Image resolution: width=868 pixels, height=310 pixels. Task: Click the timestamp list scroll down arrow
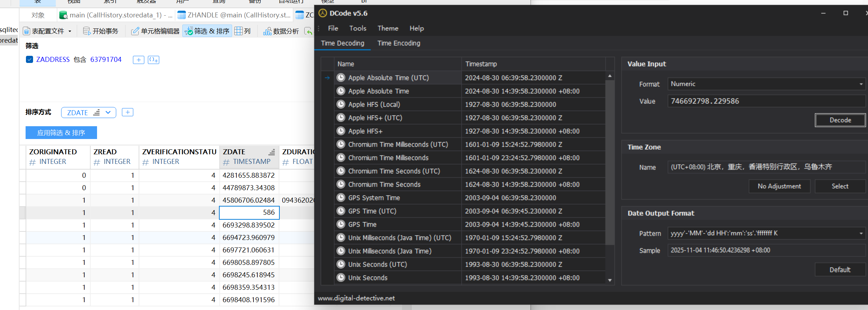610,280
